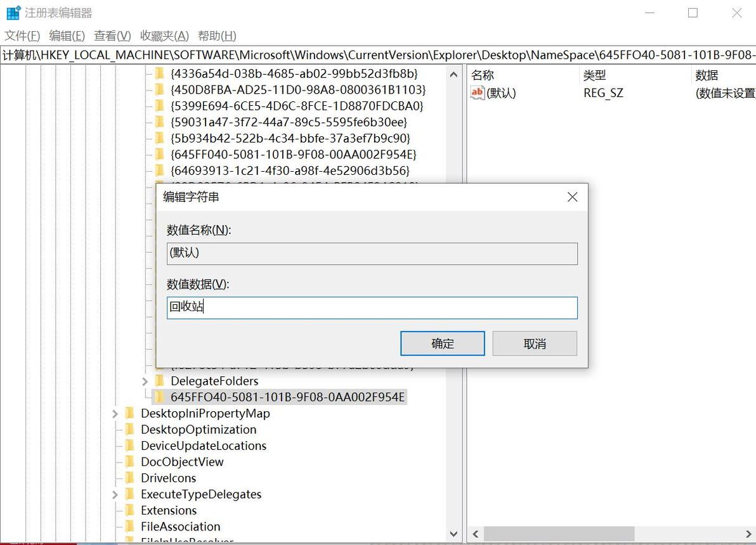This screenshot has width=756, height=545.
Task: Expand the DesktopIniPropertyMap node
Action: click(x=115, y=413)
